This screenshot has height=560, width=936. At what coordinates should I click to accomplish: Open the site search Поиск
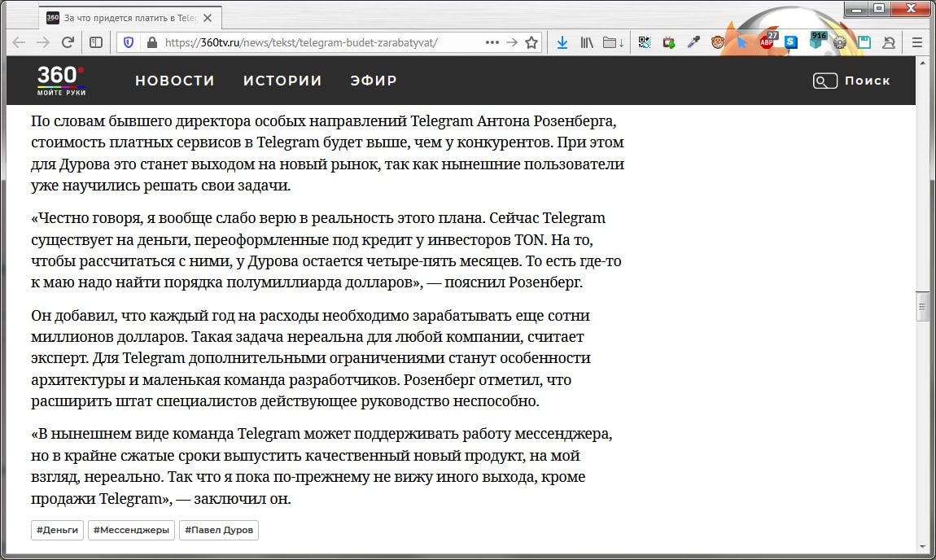(x=852, y=81)
